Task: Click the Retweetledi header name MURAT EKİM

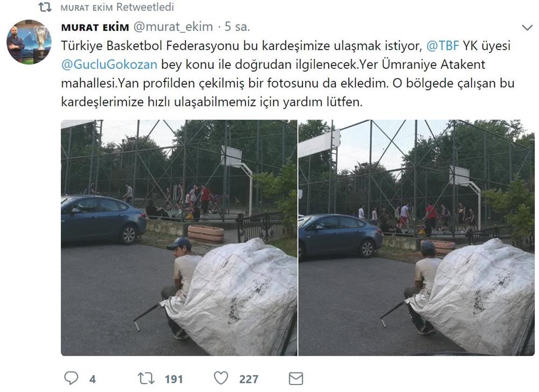Action: (86, 8)
